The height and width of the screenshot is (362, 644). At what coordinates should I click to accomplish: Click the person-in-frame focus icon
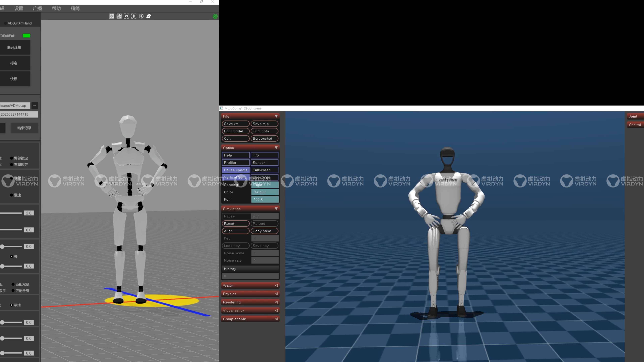pyautogui.click(x=134, y=16)
